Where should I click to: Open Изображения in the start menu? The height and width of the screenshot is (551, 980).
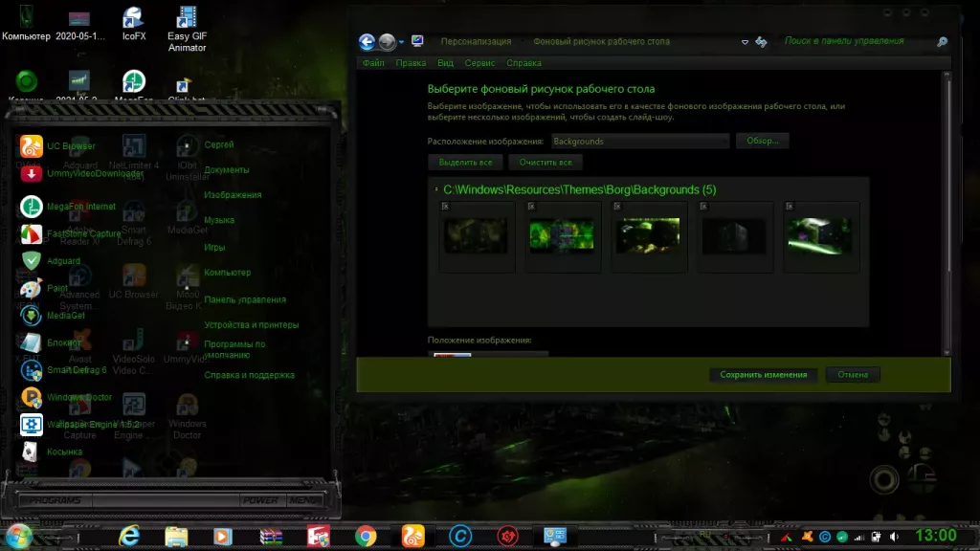point(233,195)
